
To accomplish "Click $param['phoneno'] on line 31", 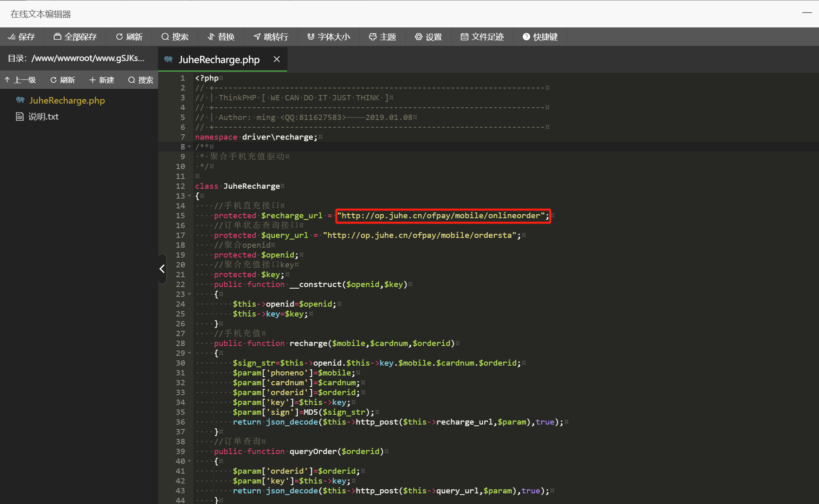I will [294, 373].
